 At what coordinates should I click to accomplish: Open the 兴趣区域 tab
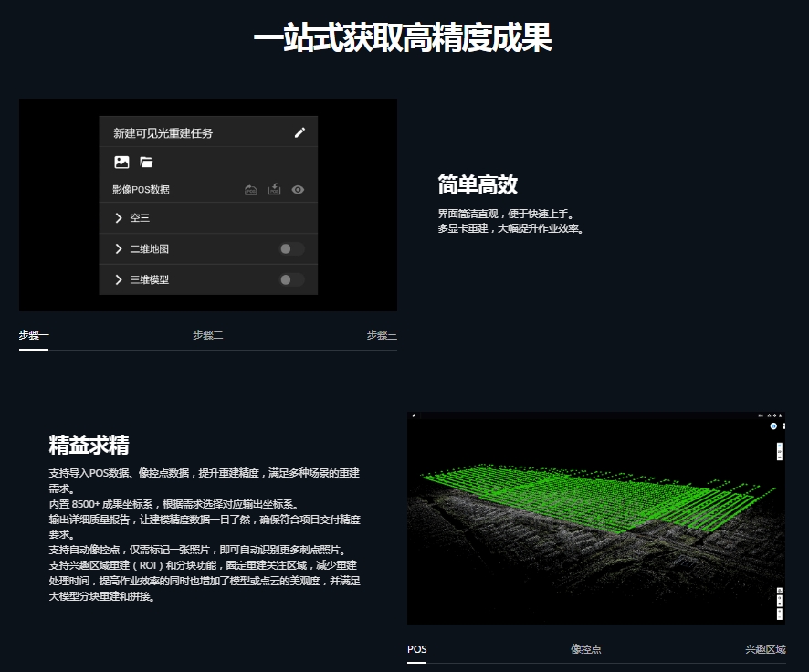pos(764,649)
